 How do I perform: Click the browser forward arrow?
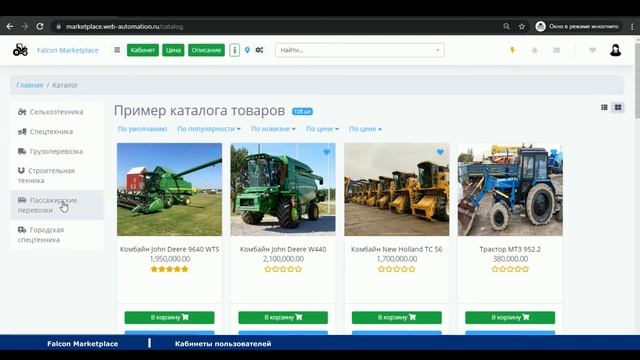pos(24,26)
